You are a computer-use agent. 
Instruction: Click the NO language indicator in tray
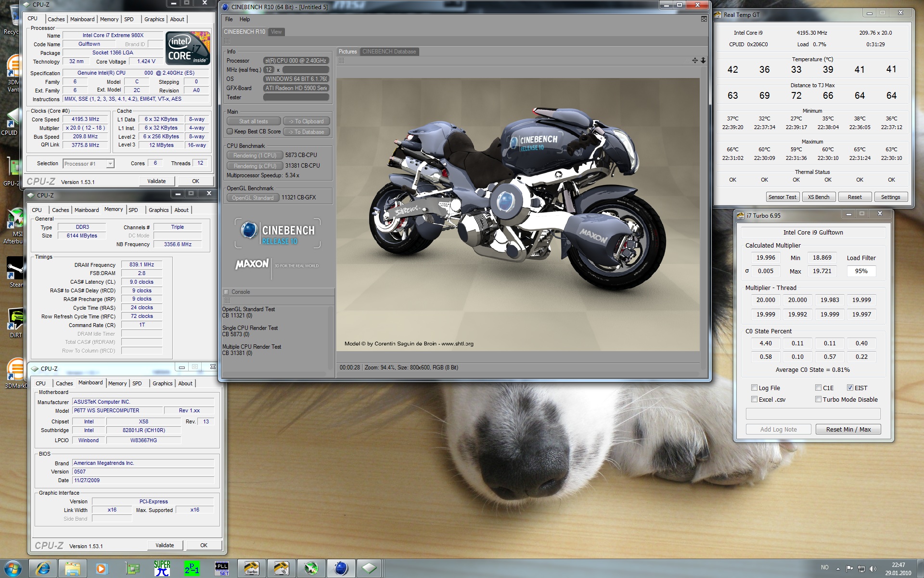[x=825, y=567]
